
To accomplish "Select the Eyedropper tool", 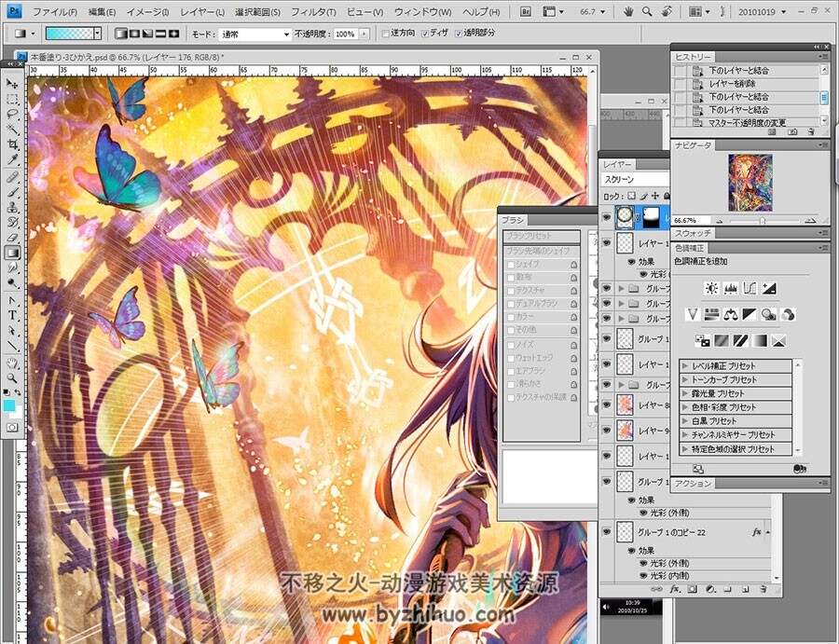I will (12, 159).
